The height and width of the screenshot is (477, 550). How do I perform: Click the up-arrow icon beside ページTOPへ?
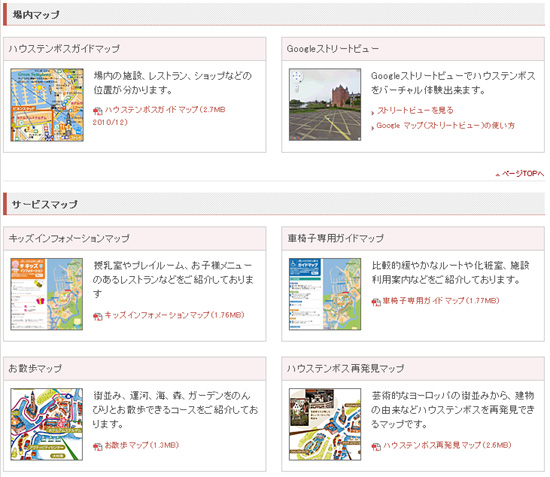click(497, 174)
